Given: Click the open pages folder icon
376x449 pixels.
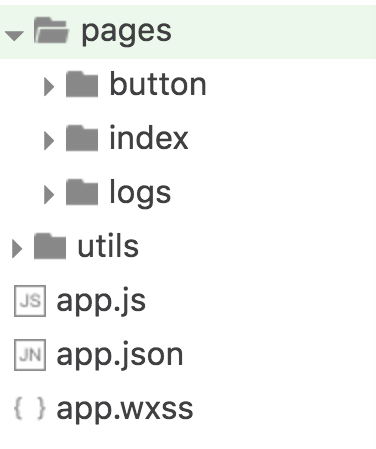Looking at the screenshot, I should (51, 30).
